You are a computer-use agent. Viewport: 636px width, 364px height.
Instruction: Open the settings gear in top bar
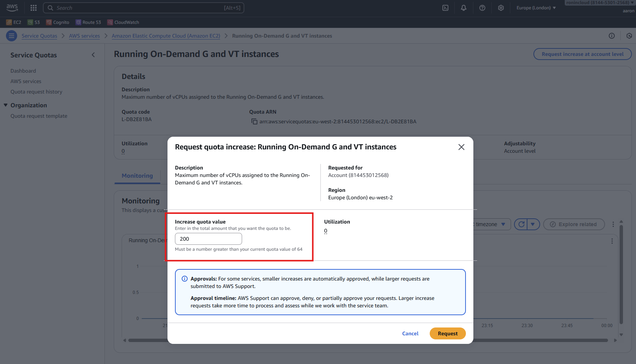click(501, 8)
